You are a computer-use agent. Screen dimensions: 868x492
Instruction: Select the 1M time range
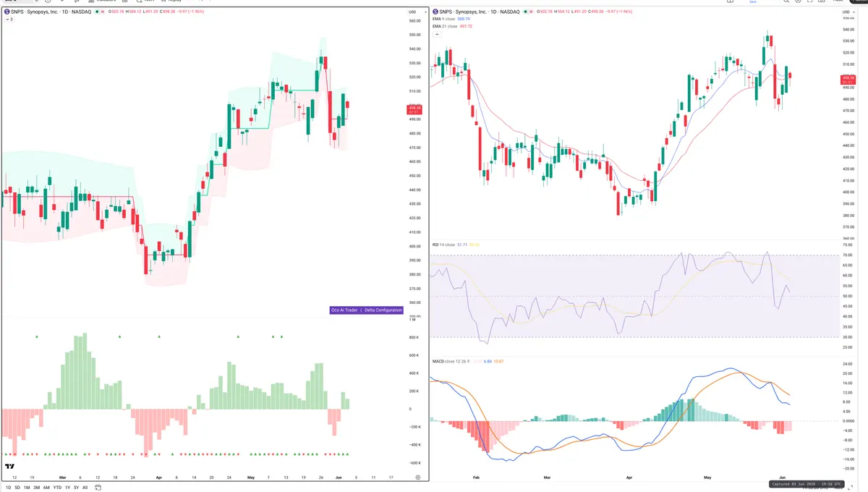27,488
